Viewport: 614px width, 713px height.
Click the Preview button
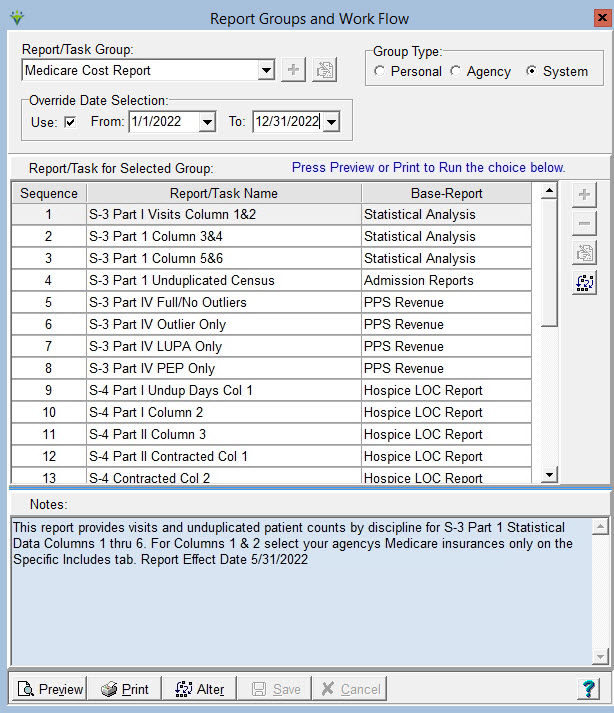tap(49, 689)
